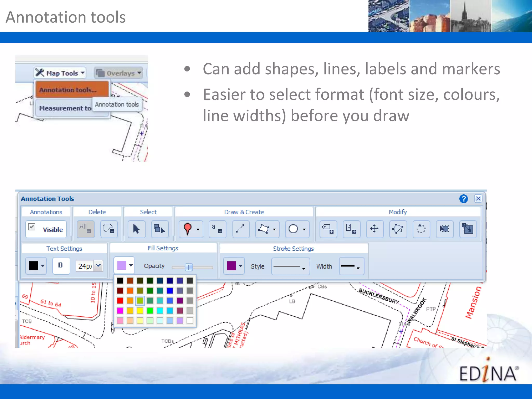
Task: Open the Annotation Tools help icon
Action: tap(464, 199)
